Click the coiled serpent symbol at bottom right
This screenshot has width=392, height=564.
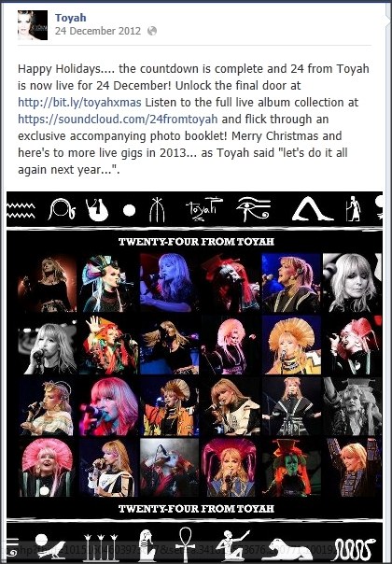[x=355, y=549]
